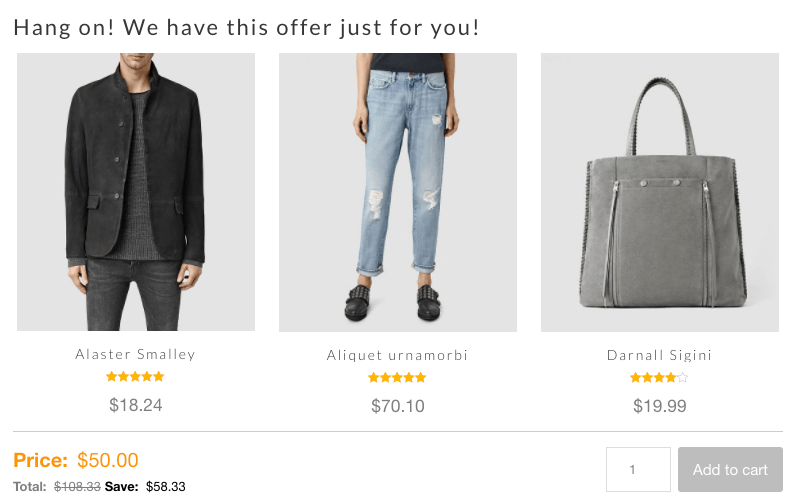
Task: Click the last star of Aliquet urnamorbi rating
Action: point(421,377)
